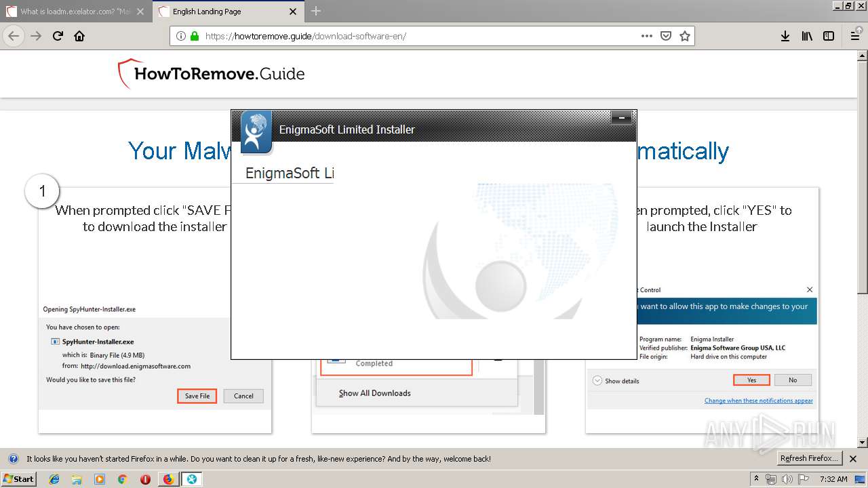Launch Internet Explorer from the taskbar
The width and height of the screenshot is (868, 488).
pyautogui.click(x=54, y=479)
